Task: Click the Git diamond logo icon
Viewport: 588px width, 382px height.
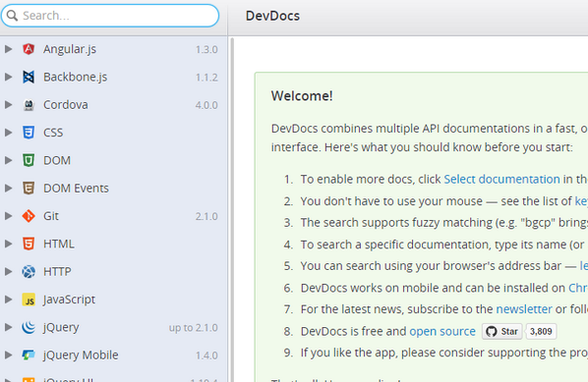Action: coord(29,216)
